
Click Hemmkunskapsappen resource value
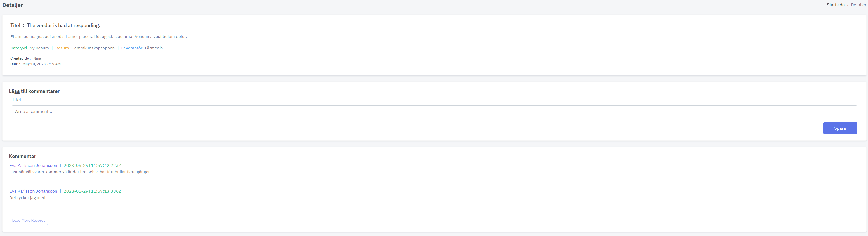[93, 48]
